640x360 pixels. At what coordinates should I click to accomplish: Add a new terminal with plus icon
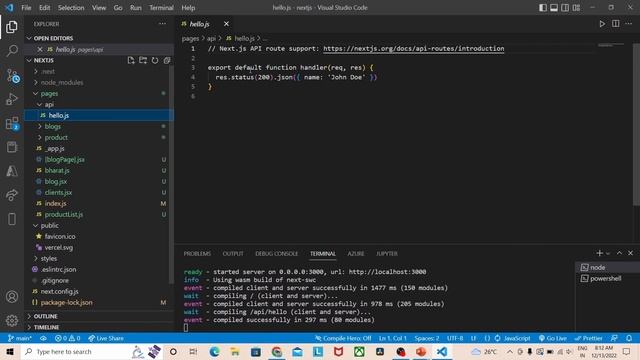599,253
